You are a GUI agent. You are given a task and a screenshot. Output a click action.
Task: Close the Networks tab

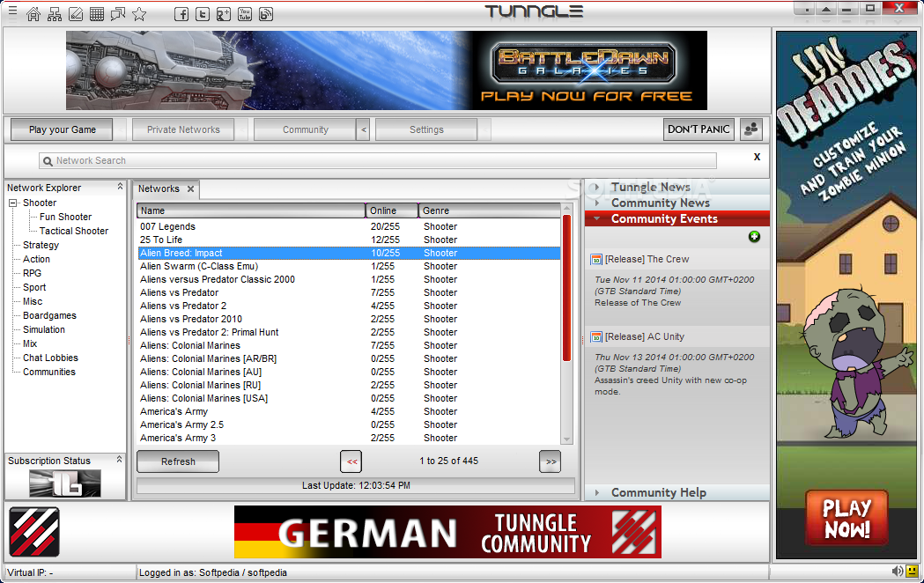click(x=190, y=189)
